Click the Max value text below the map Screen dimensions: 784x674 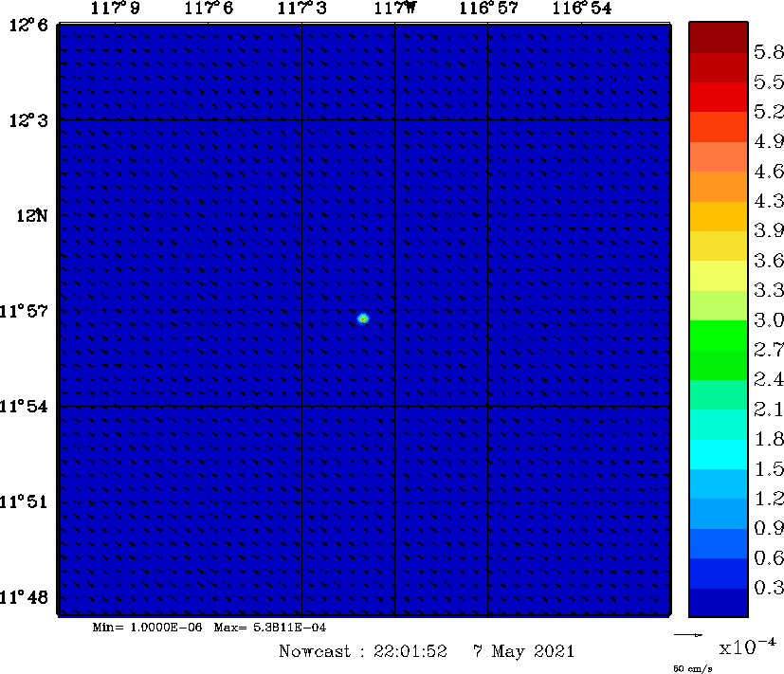point(270,628)
